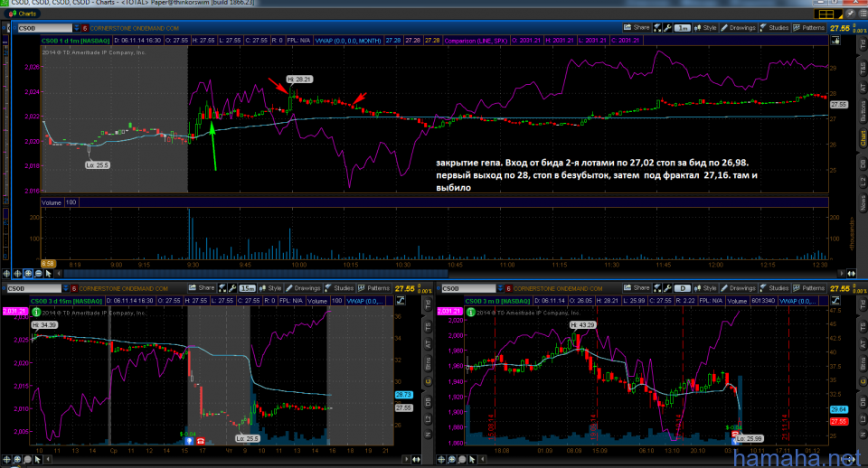
Task: Open Drawings menu in the daily chart
Action: (739, 288)
